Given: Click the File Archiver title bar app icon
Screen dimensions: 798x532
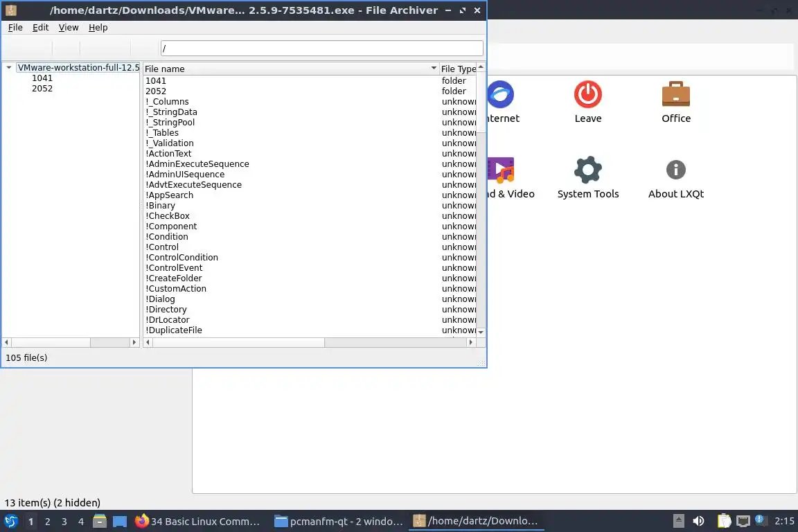Looking at the screenshot, I should pyautogui.click(x=11, y=10).
